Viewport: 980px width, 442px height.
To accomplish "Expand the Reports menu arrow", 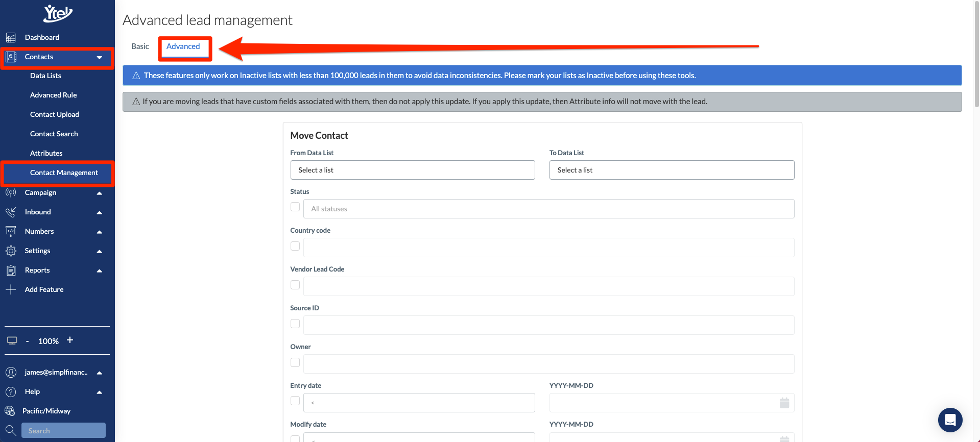I will click(x=100, y=271).
